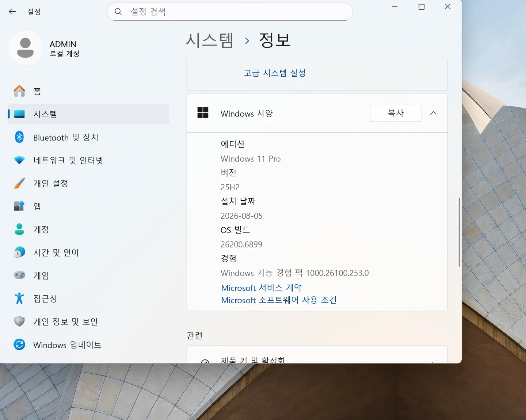Image resolution: width=526 pixels, height=420 pixels.
Task: Click the 관련 section heading
Action: pos(195,336)
